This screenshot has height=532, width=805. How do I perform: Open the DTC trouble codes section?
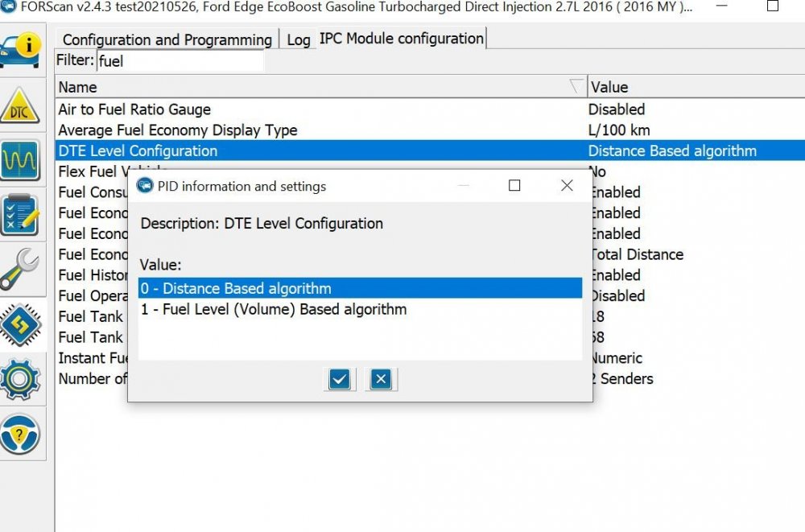coord(20,107)
